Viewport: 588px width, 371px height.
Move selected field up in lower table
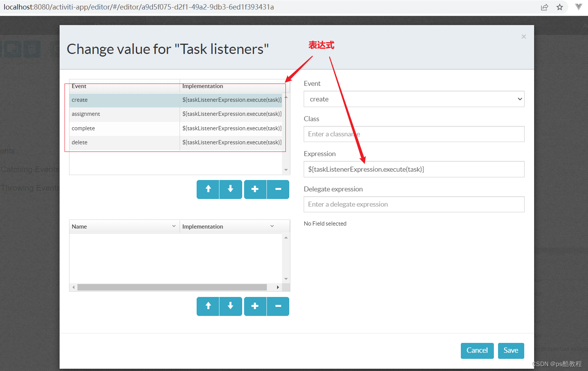(208, 306)
